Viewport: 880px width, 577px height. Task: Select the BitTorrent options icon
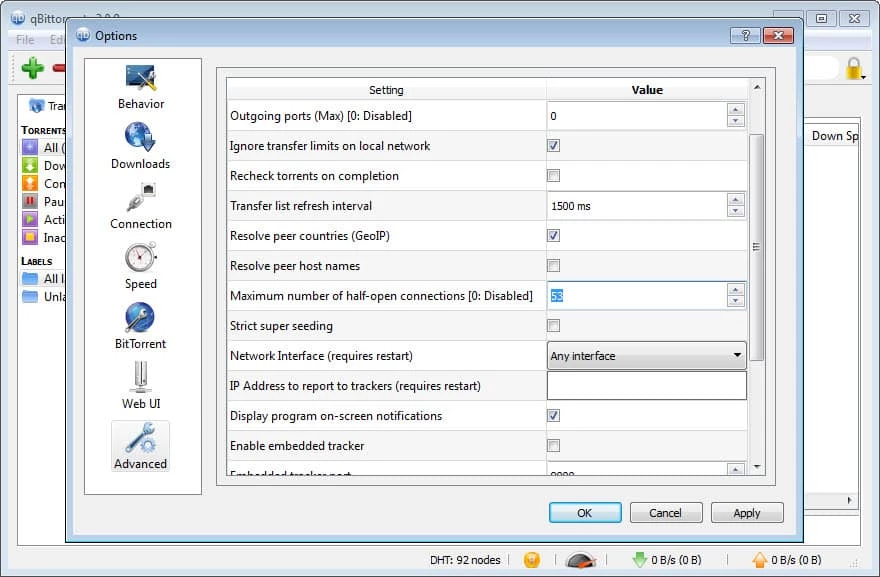click(x=140, y=326)
